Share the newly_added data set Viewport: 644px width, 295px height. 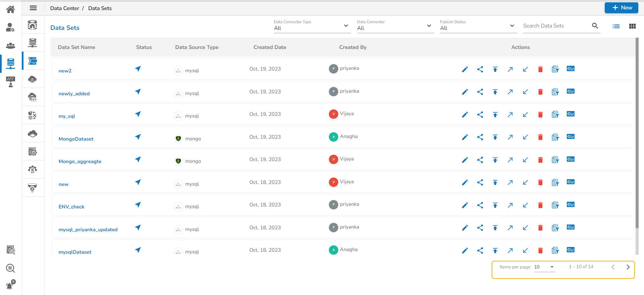[480, 92]
